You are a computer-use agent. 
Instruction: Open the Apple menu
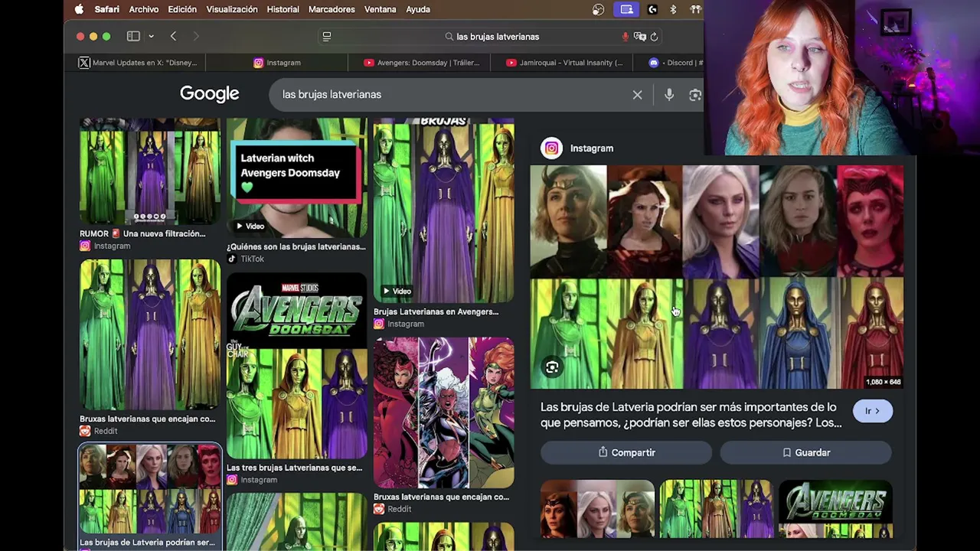(x=79, y=9)
